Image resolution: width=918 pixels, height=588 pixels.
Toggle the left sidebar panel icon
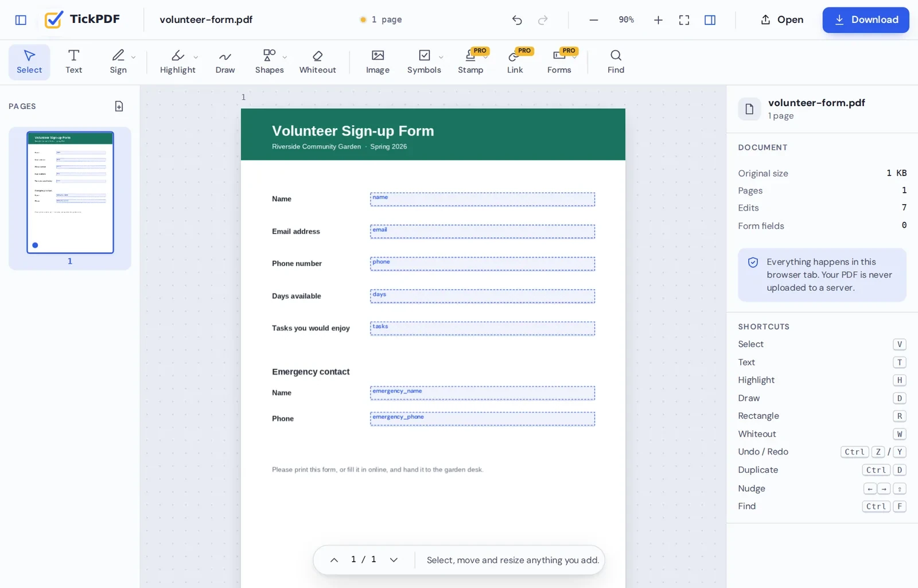(21, 20)
